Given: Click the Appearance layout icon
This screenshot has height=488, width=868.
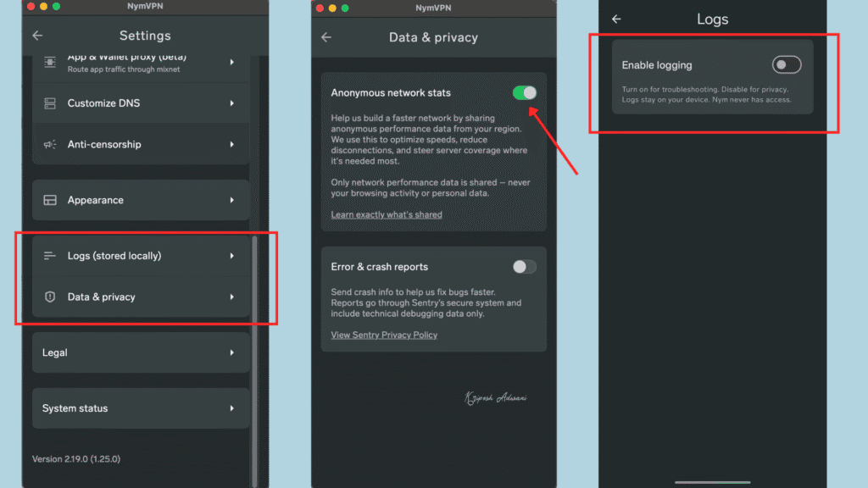Looking at the screenshot, I should click(x=50, y=200).
